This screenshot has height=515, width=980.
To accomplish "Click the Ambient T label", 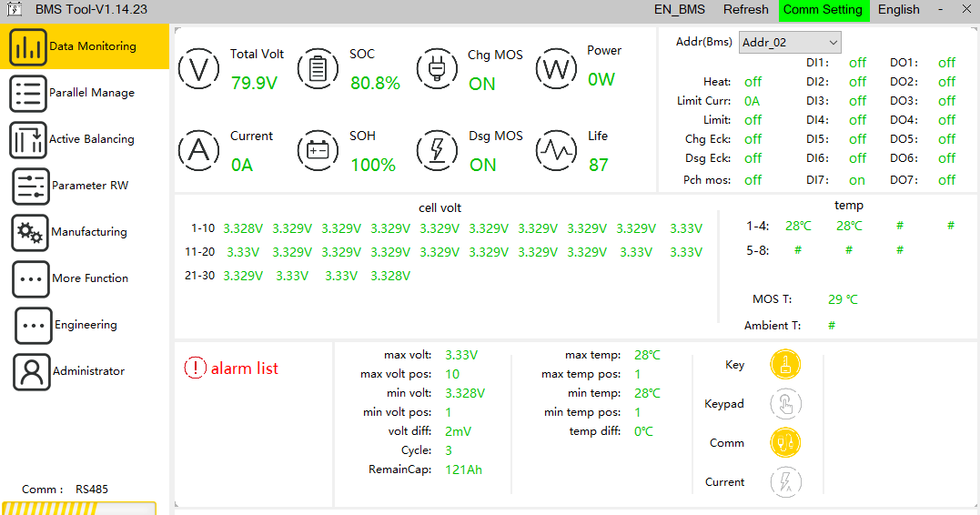I will pos(772,325).
